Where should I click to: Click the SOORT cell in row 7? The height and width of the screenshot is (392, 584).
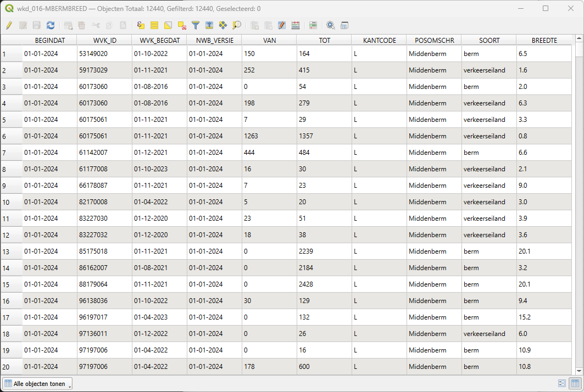(x=488, y=153)
